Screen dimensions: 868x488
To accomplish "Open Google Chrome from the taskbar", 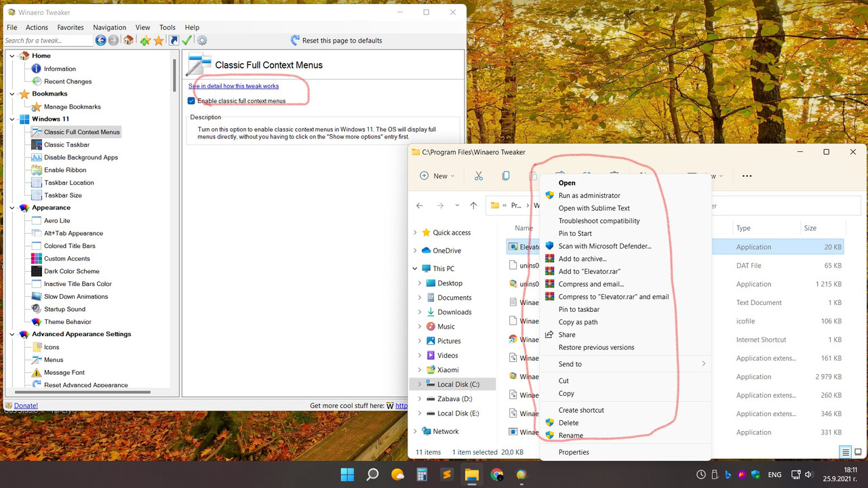I will pos(497,474).
